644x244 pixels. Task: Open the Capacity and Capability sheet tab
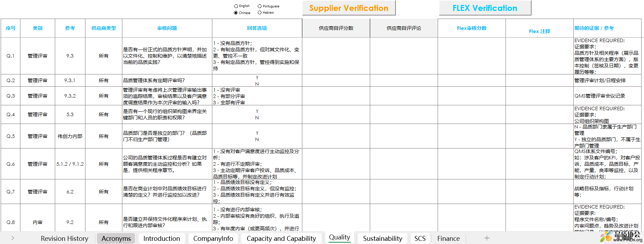pos(281,238)
